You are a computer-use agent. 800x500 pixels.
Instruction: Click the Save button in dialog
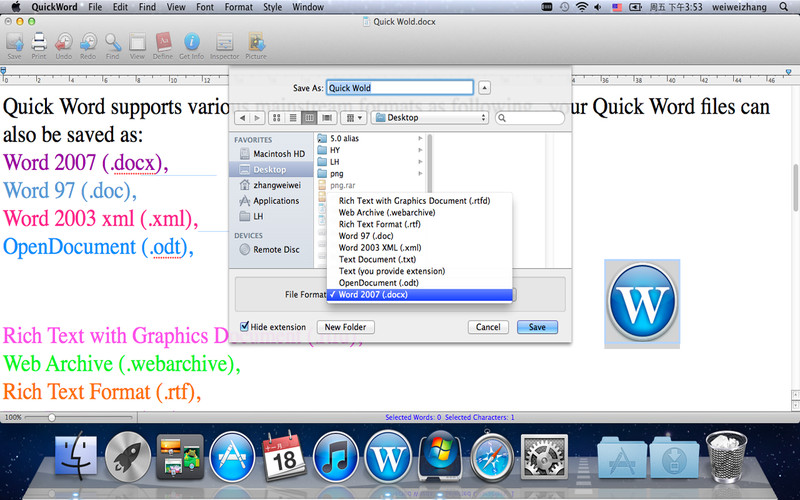pos(537,327)
